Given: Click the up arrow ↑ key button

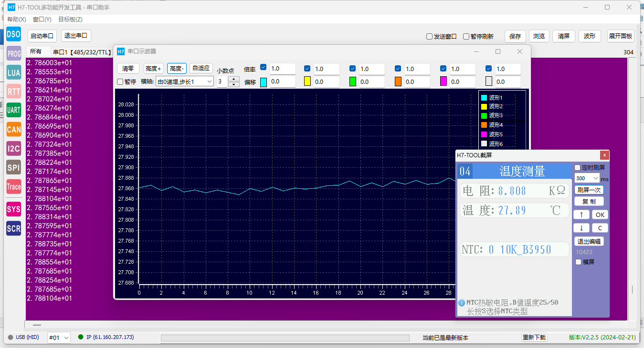Looking at the screenshot, I should click(x=581, y=215).
